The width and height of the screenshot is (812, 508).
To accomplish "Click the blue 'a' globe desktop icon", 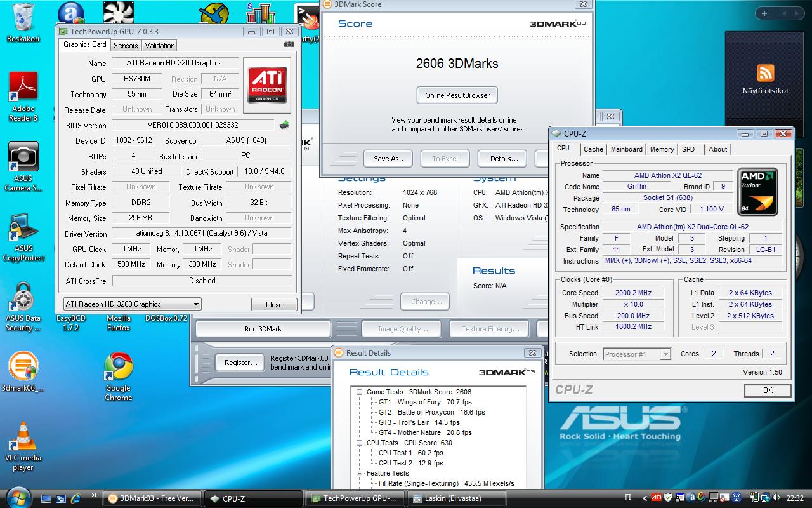I will coord(70,14).
